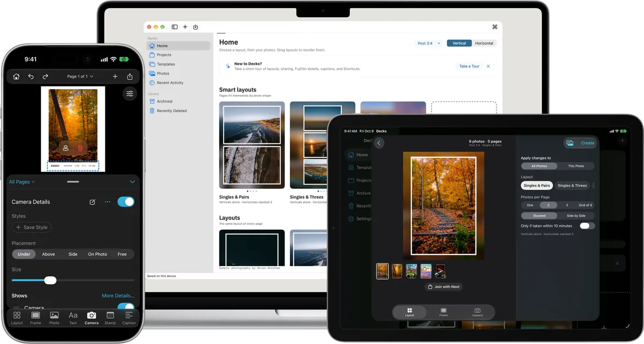This screenshot has width=644, height=344.
Task: Tap the red trash icon over photo
Action: [80, 148]
